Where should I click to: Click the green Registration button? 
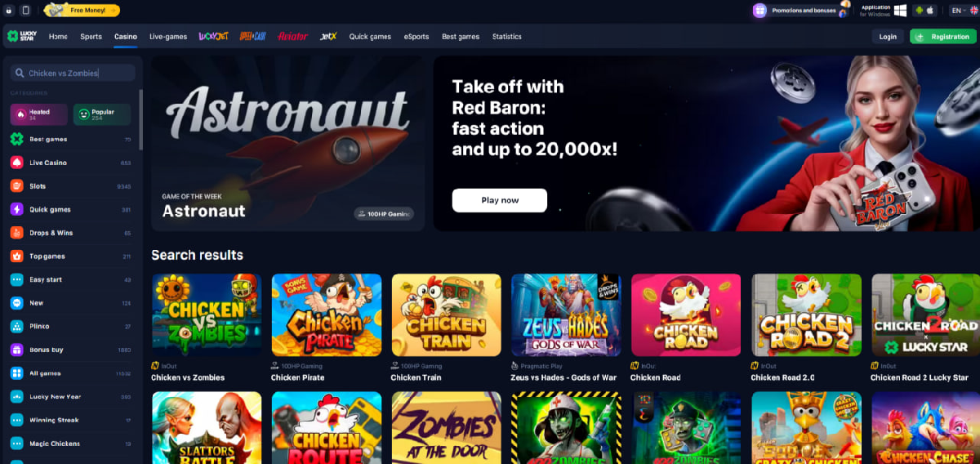(943, 37)
